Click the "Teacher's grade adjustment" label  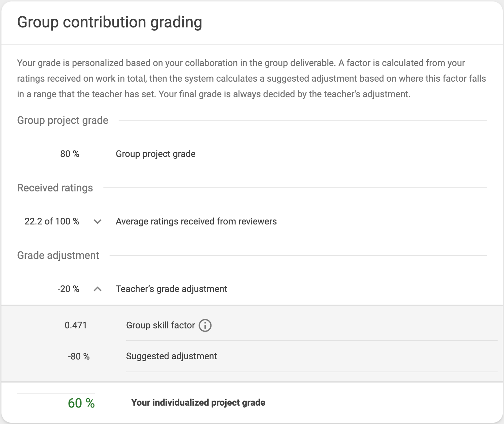(171, 289)
